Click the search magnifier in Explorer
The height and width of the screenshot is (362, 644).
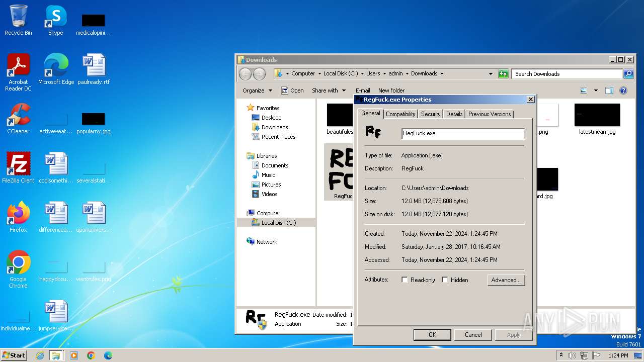(628, 74)
